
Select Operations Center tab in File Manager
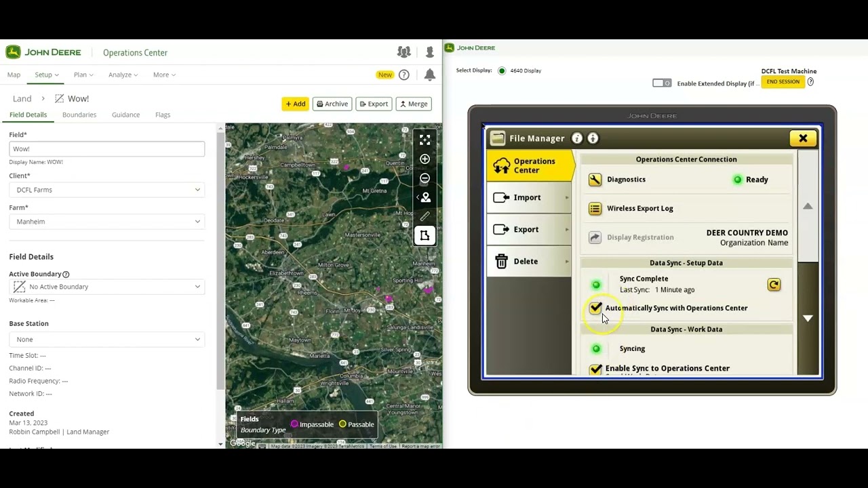coord(530,166)
